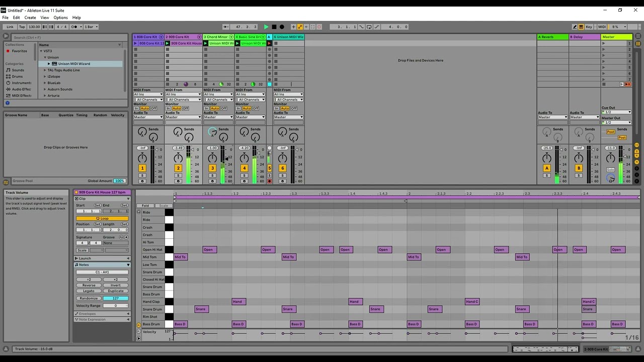Launch the 909 Core Kit House clip

168,43
